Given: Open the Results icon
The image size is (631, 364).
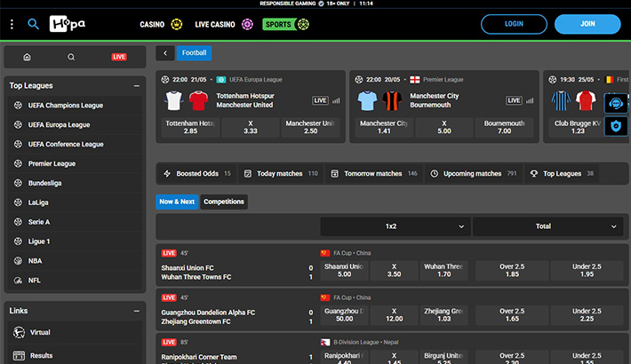Looking at the screenshot, I should 19,355.
